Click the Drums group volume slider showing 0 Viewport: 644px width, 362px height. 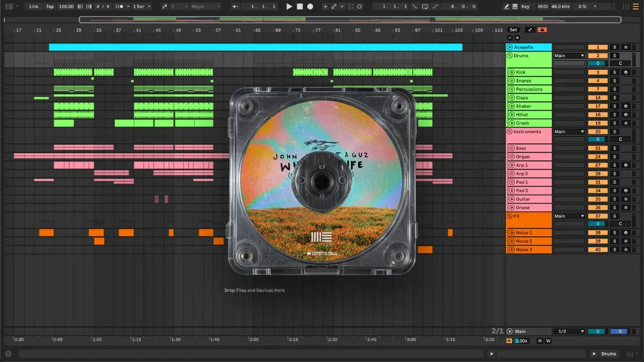point(598,63)
